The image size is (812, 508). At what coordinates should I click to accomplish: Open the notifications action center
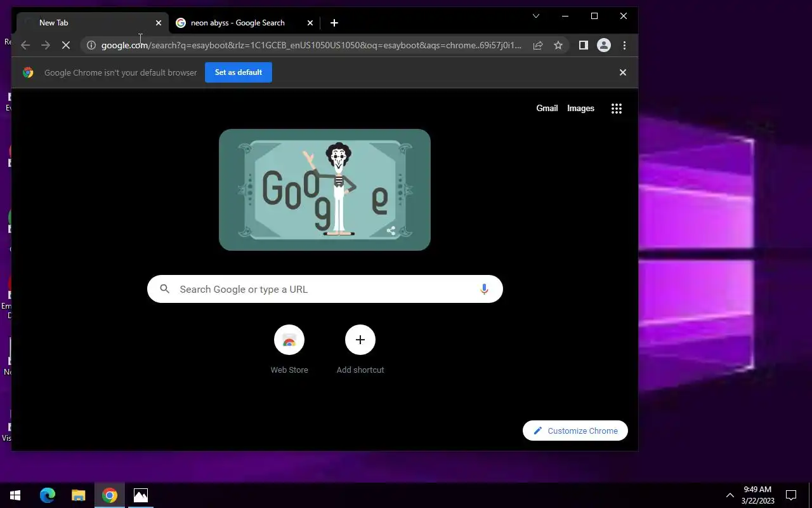pos(791,495)
